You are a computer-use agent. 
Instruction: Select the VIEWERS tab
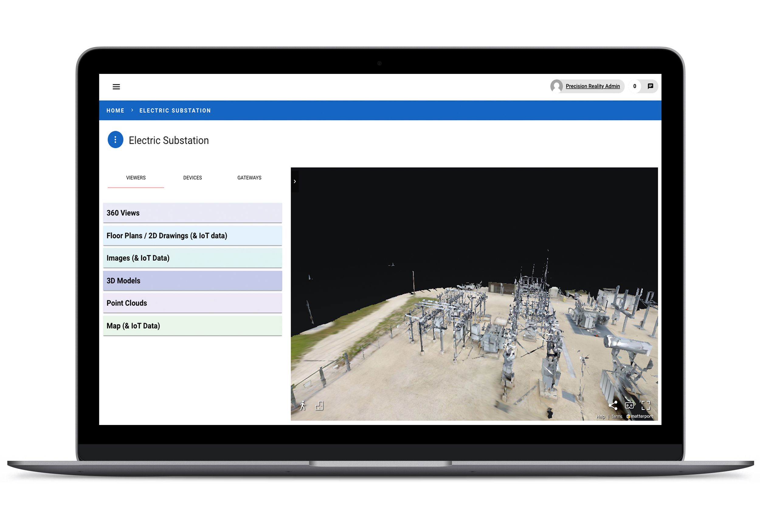tap(136, 178)
